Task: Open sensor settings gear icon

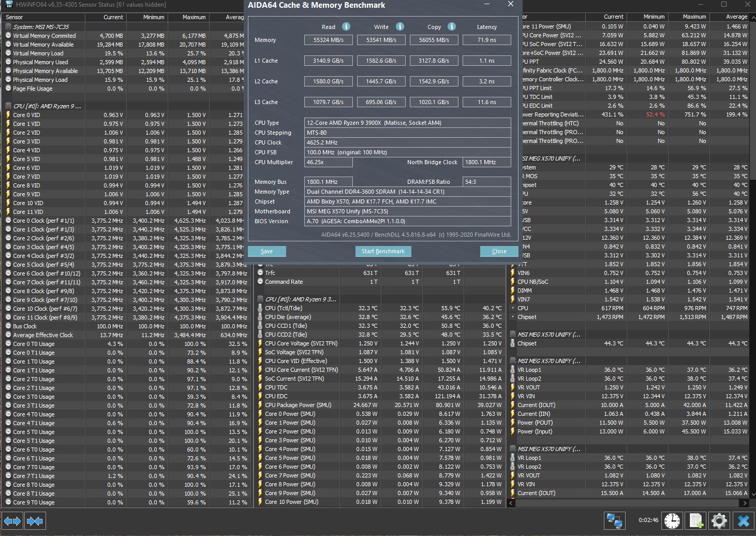Action: tap(719, 520)
